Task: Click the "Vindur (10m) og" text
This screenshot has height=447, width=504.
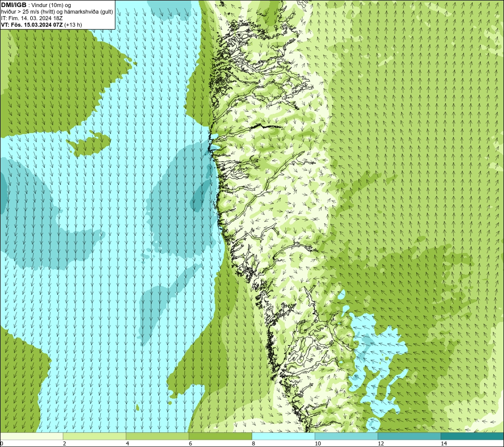Action: coord(51,6)
